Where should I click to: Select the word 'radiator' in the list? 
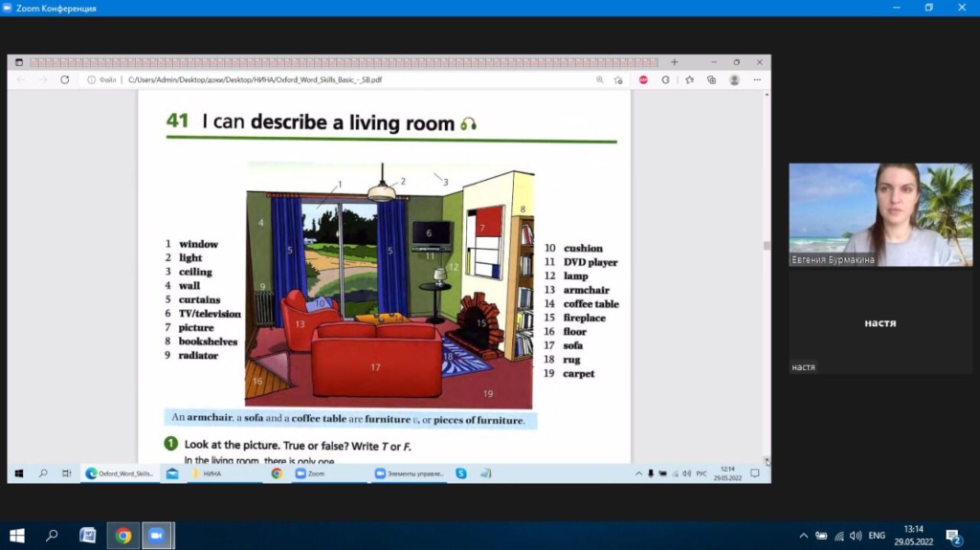coord(198,355)
